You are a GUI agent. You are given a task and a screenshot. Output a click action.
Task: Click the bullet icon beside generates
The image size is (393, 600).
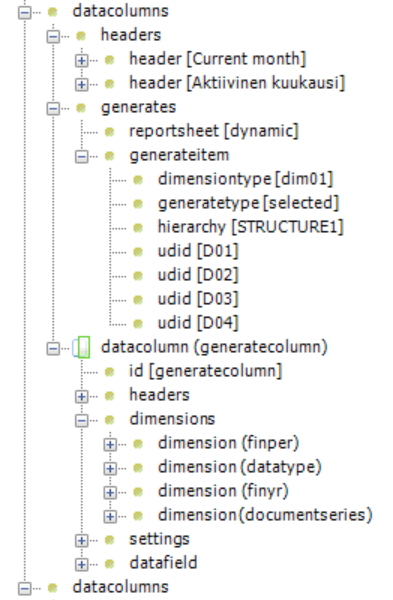click(x=81, y=108)
